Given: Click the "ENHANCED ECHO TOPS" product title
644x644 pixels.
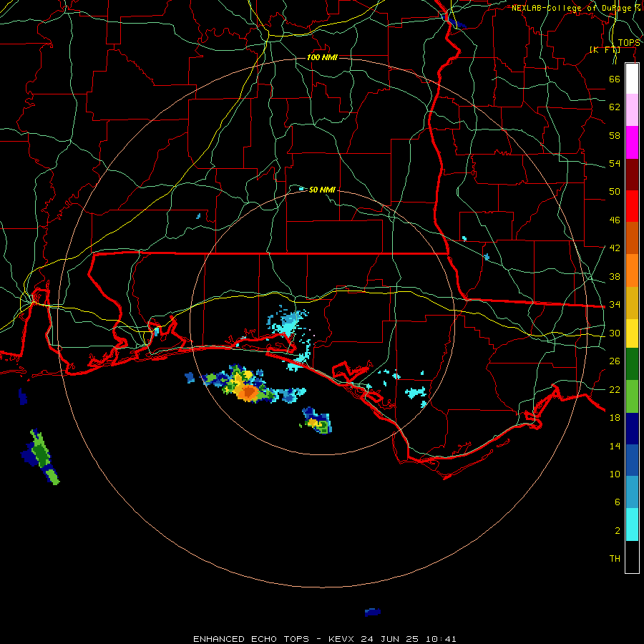Looking at the screenshot, I should point(251,639).
